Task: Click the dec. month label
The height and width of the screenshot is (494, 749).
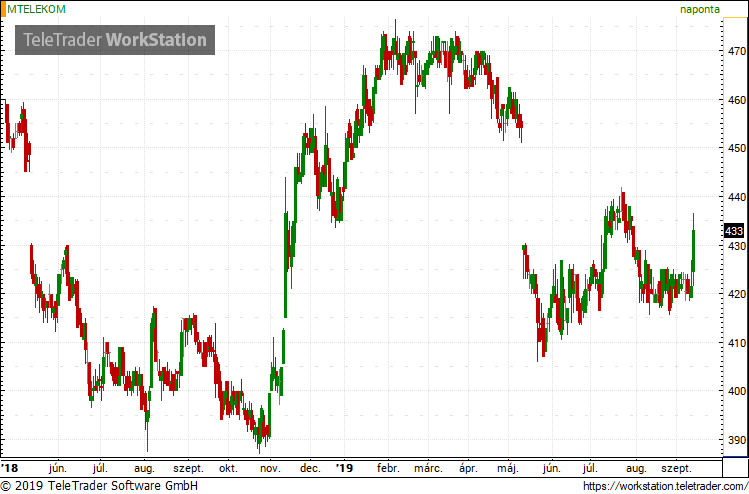Action: pyautogui.click(x=310, y=468)
